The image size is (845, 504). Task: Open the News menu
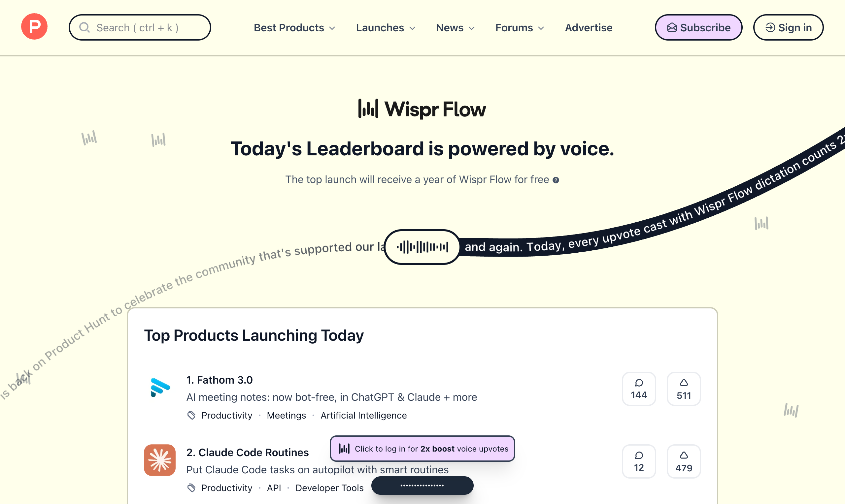[455, 28]
